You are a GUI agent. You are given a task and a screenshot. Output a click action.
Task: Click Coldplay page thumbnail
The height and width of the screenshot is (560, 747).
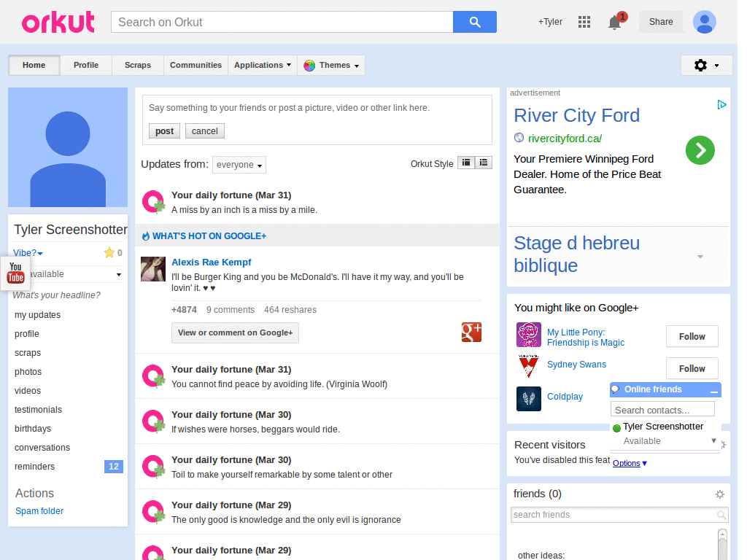(x=528, y=399)
